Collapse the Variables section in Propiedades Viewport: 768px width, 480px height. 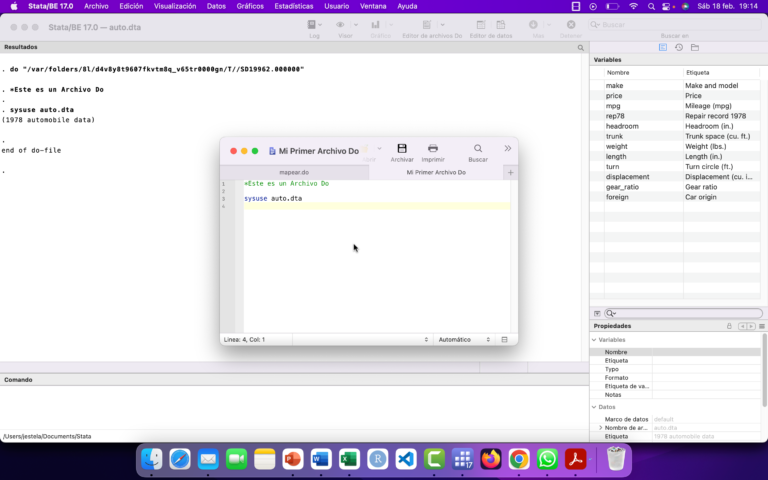tap(594, 340)
